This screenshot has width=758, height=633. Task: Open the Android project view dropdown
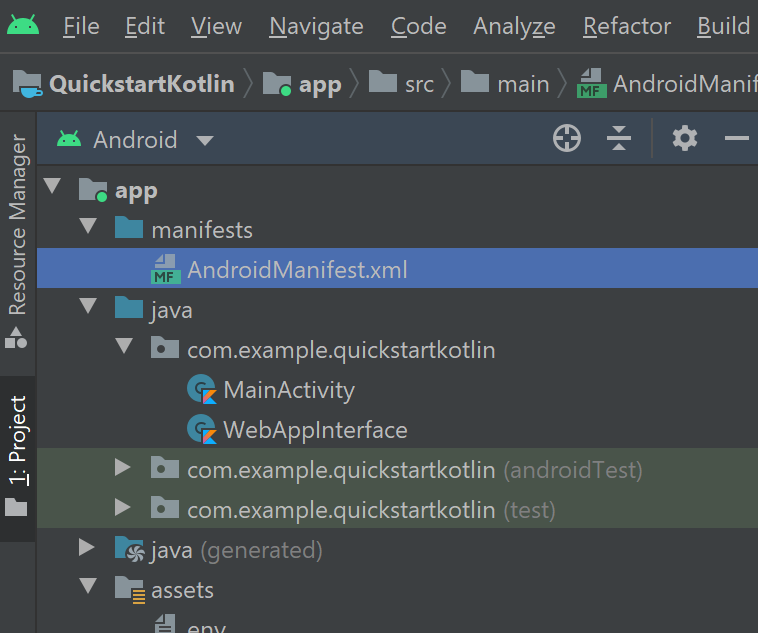pyautogui.click(x=135, y=140)
